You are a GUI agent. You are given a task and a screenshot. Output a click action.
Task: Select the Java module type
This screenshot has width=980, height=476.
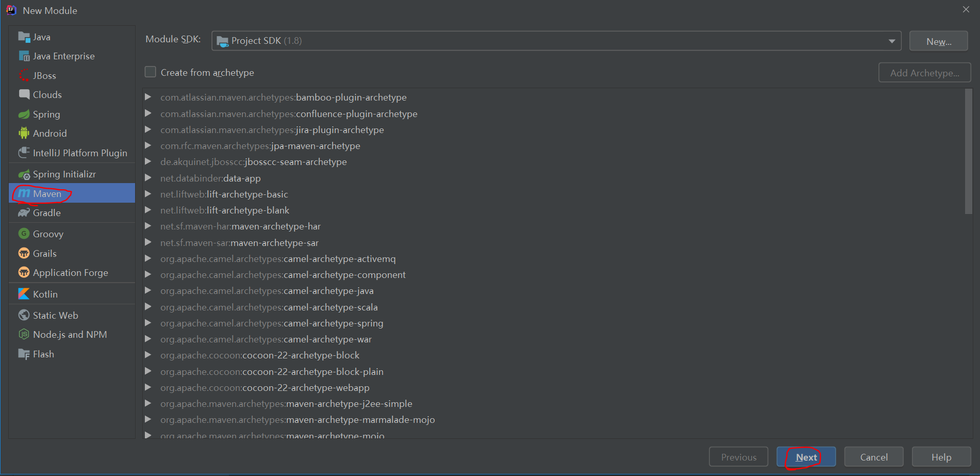tap(72, 37)
